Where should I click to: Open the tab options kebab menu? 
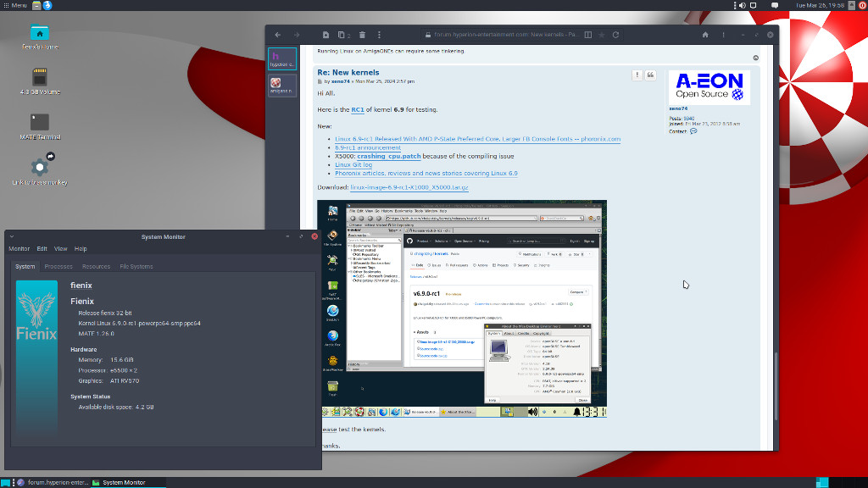pos(379,35)
